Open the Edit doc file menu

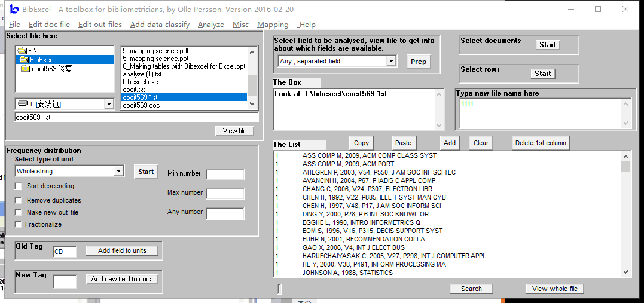(49, 25)
